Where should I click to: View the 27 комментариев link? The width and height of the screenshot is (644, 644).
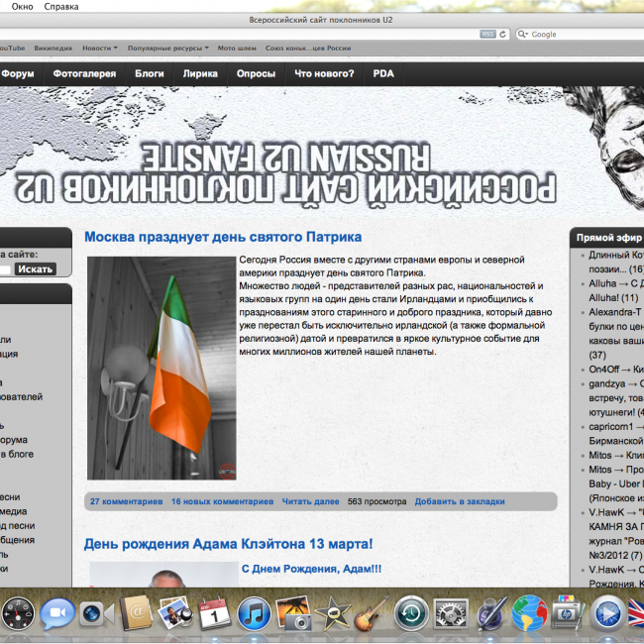point(127,501)
